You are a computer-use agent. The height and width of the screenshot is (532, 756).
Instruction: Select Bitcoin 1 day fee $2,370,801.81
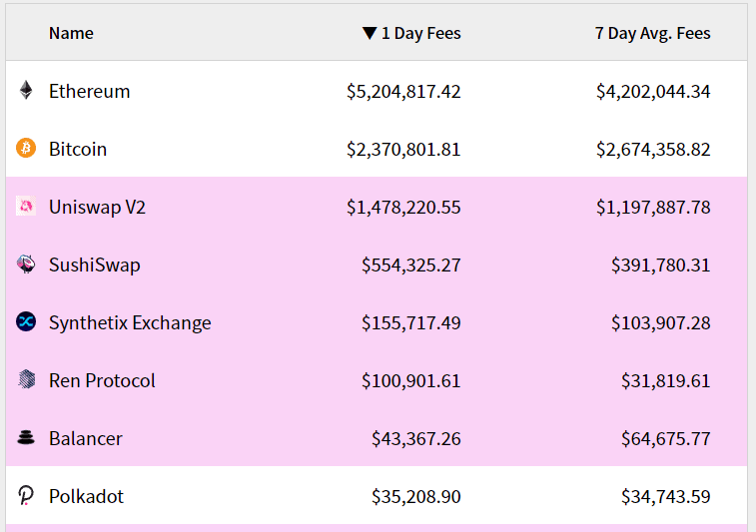tap(403, 150)
